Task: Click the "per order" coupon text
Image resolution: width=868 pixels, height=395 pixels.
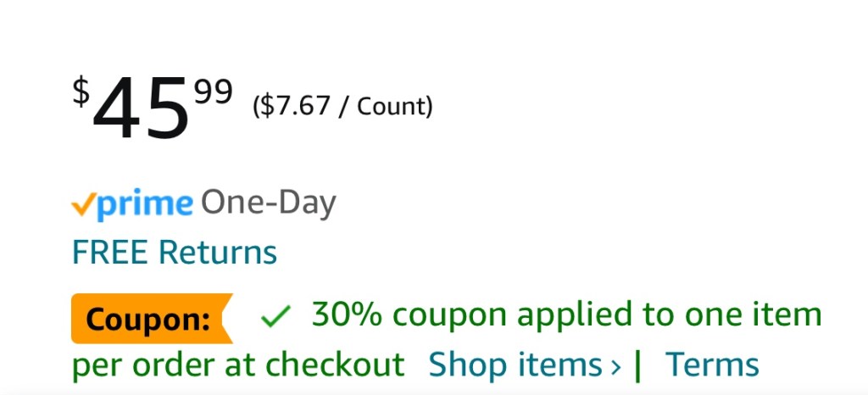Action: coord(136,365)
